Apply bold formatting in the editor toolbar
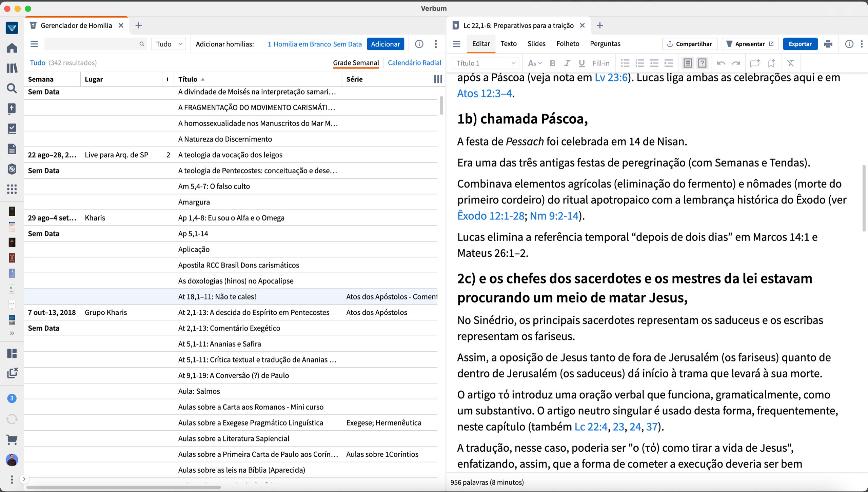 pos(552,63)
